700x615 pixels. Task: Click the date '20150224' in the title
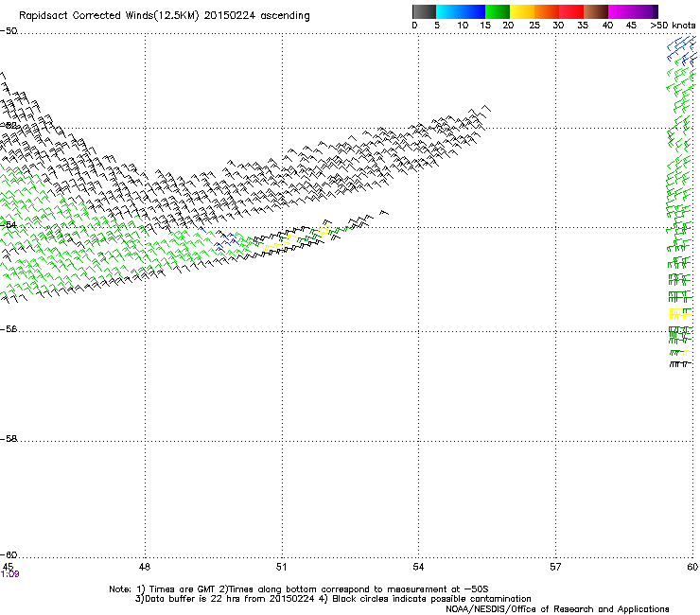[230, 16]
